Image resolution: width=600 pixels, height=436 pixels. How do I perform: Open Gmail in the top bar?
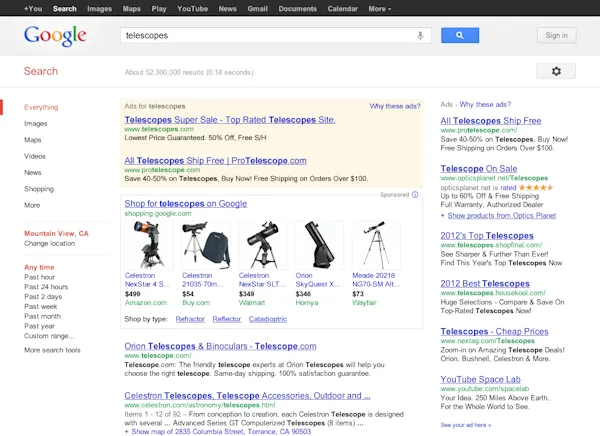click(258, 8)
